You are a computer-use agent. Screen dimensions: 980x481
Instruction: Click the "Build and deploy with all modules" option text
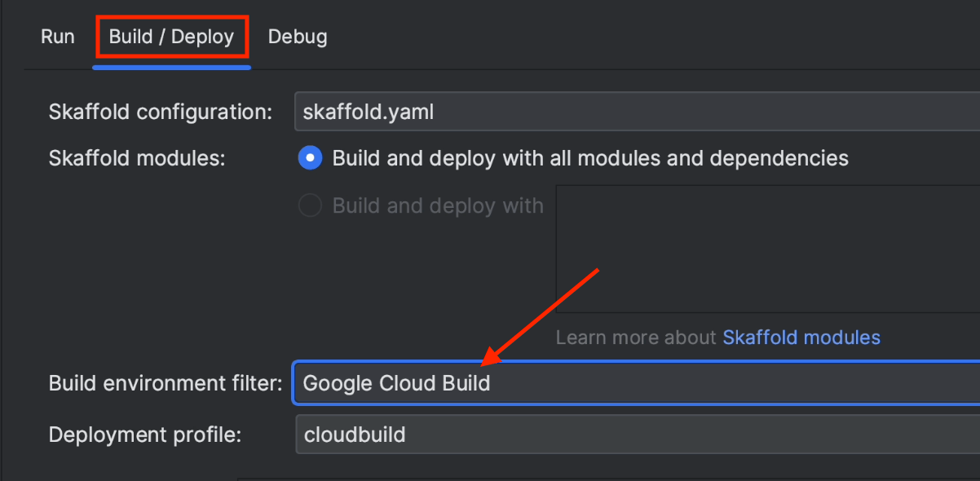coord(590,157)
